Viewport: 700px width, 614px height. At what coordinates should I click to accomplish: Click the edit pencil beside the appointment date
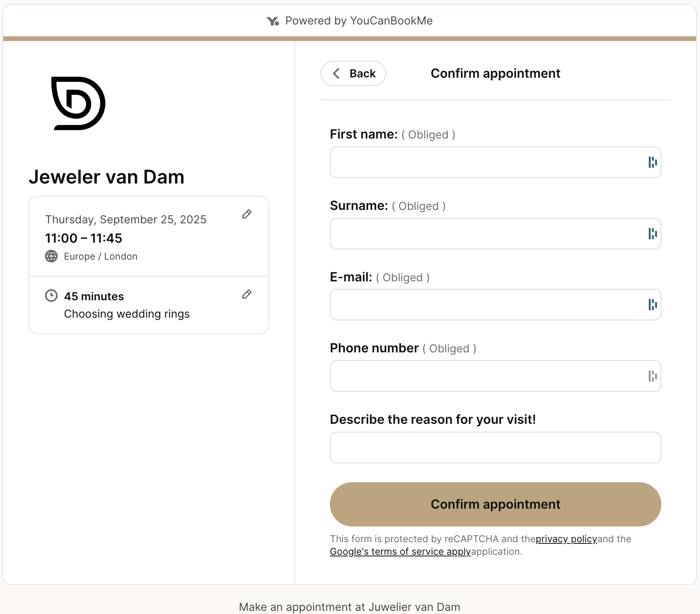pos(247,214)
